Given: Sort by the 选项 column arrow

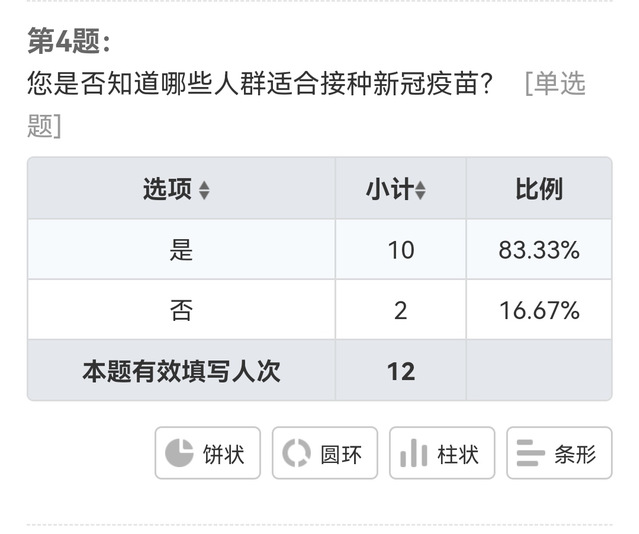Looking at the screenshot, I should pyautogui.click(x=205, y=190).
